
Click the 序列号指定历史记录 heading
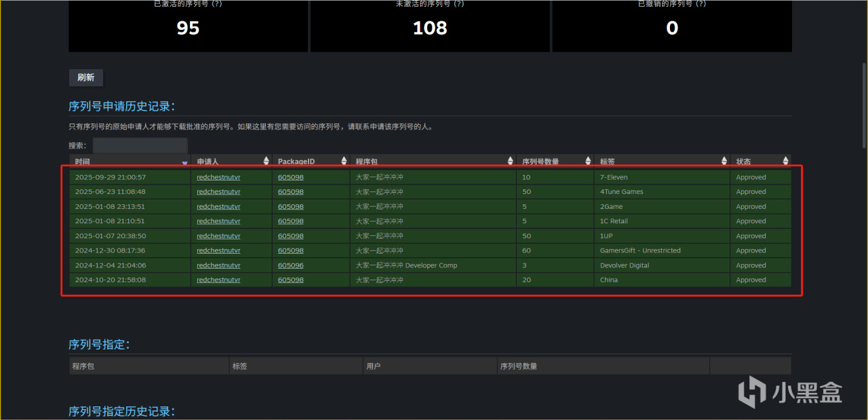(x=121, y=411)
